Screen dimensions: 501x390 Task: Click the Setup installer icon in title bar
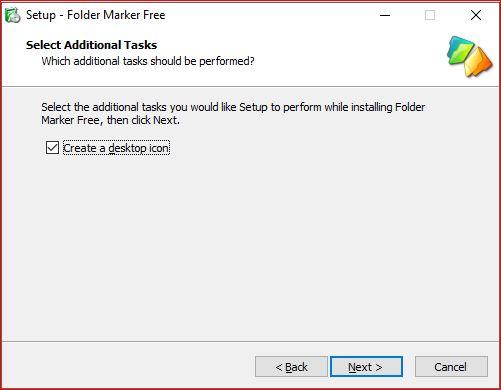(13, 15)
